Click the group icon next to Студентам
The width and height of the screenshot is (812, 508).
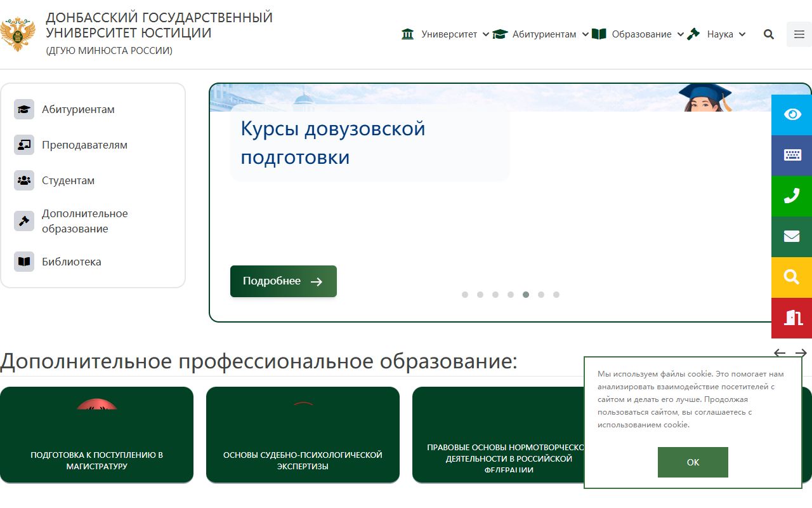pos(24,180)
